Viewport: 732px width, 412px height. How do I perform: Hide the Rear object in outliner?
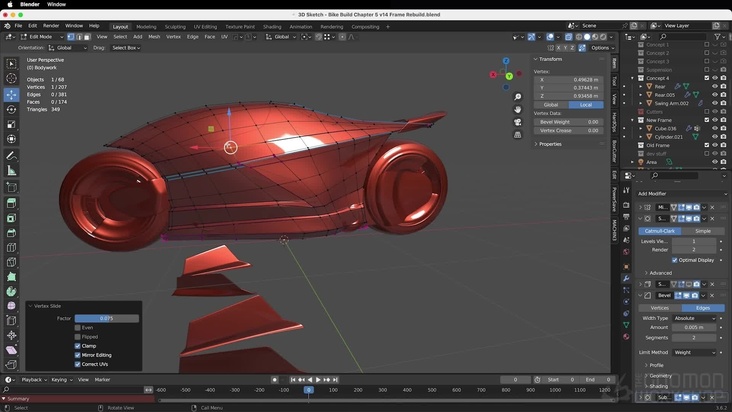tap(715, 86)
